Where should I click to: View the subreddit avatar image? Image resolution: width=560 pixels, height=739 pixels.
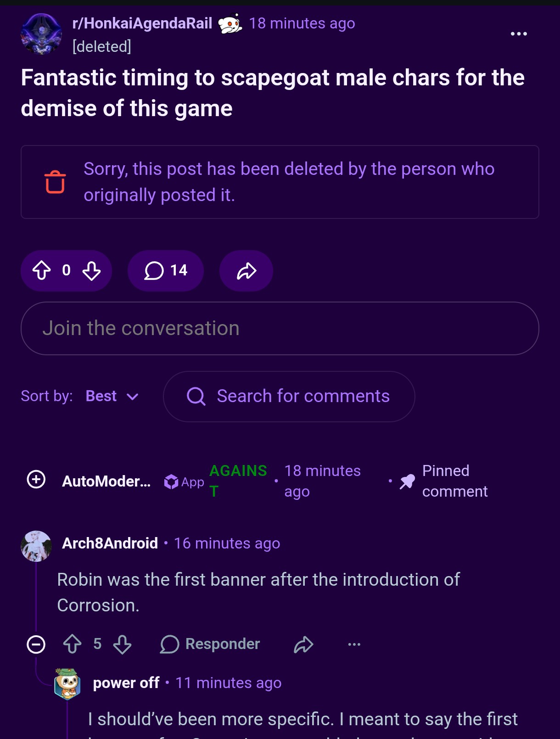coord(41,34)
